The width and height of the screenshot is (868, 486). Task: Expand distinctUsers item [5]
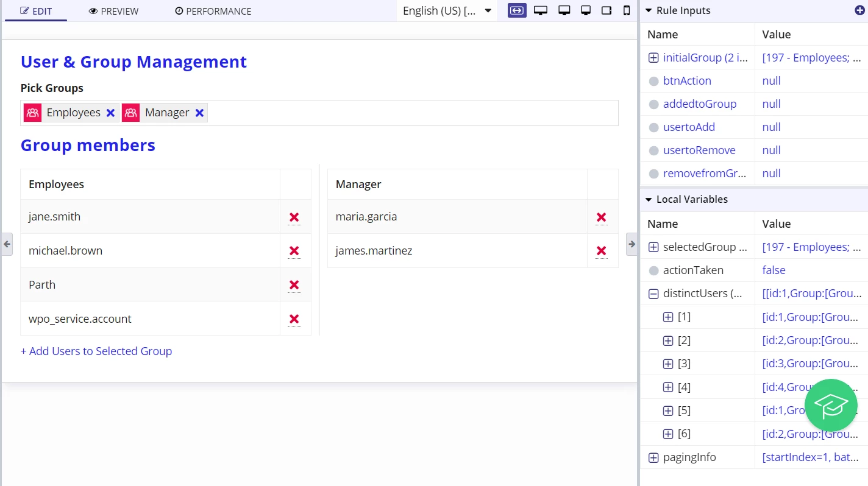(668, 410)
